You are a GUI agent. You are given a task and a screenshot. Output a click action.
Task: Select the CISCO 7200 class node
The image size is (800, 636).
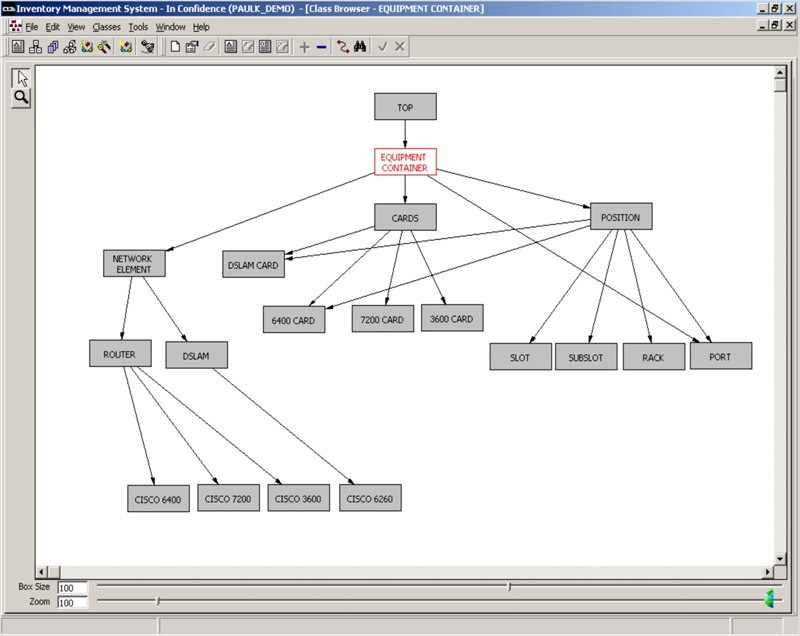(x=228, y=498)
